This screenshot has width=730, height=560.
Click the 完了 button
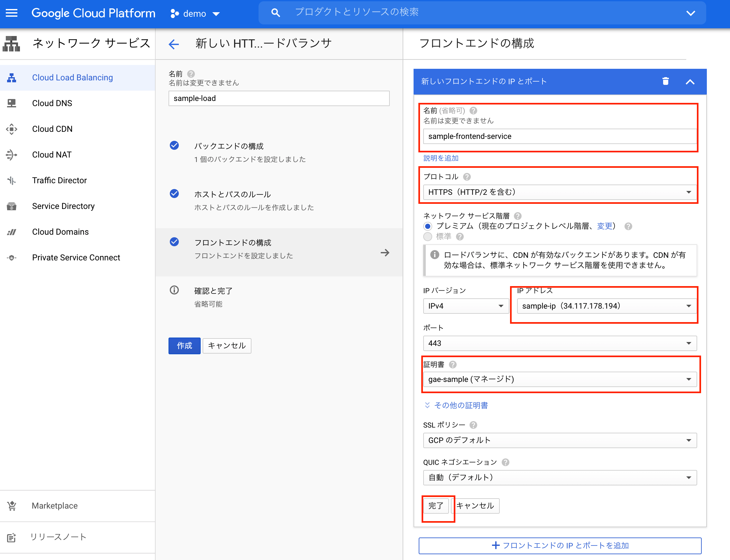[x=435, y=506]
